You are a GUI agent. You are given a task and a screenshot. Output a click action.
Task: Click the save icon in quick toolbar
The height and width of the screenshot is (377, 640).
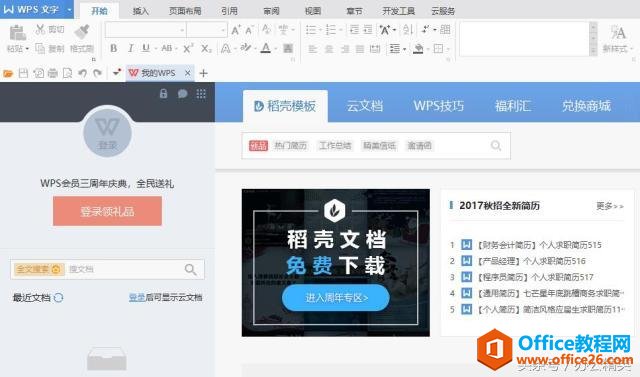[24, 73]
